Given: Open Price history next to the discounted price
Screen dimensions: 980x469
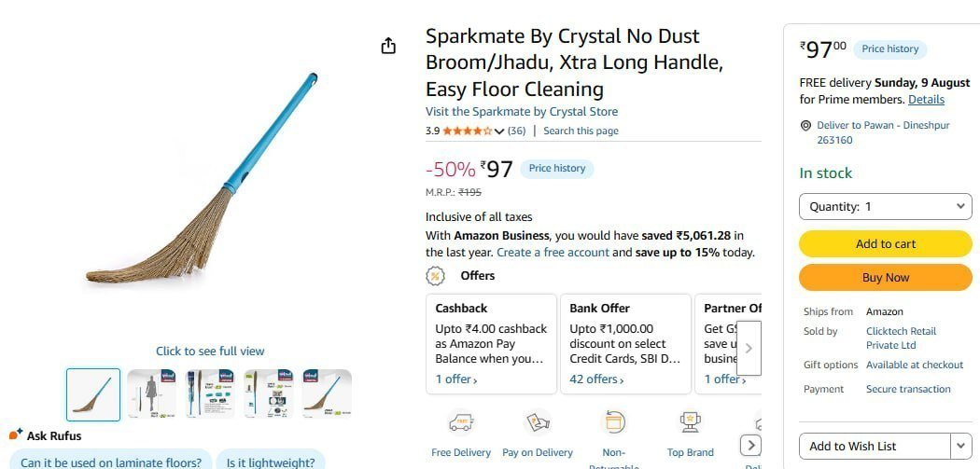Looking at the screenshot, I should [x=557, y=169].
